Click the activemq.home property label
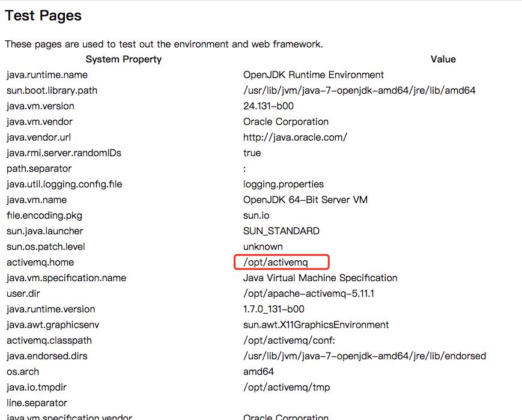 click(40, 262)
